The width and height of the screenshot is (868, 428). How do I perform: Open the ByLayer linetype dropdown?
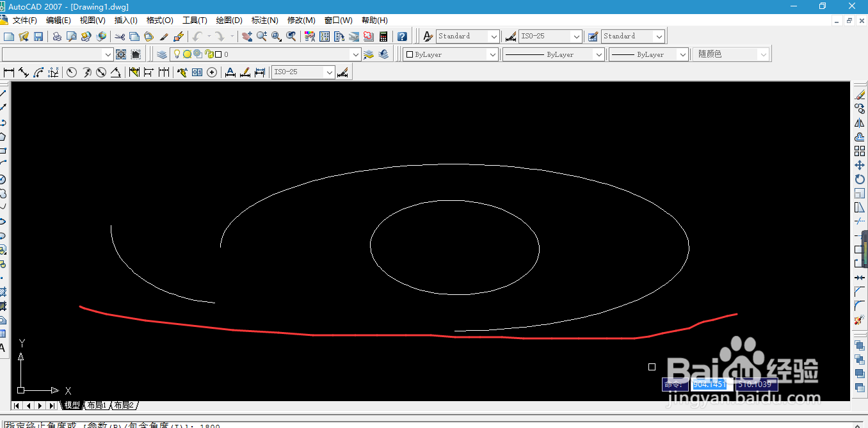click(599, 54)
